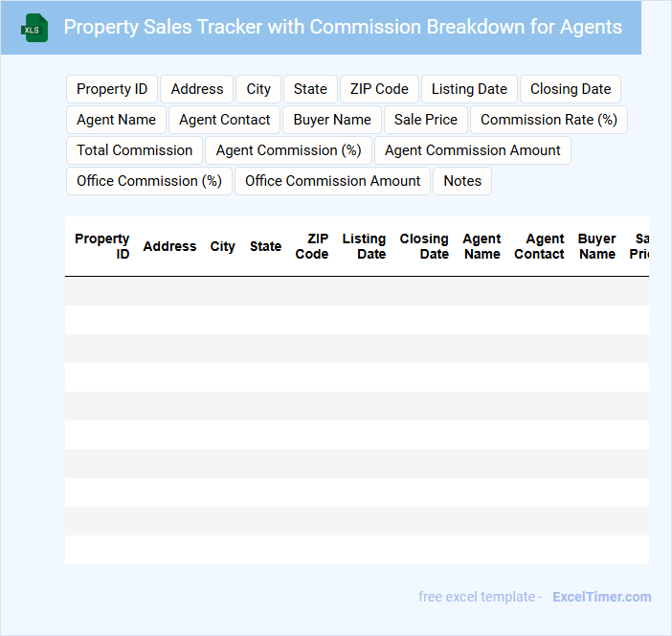Viewport: 672px width, 636px height.
Task: Click the Agent Name tag
Action: pos(116,120)
